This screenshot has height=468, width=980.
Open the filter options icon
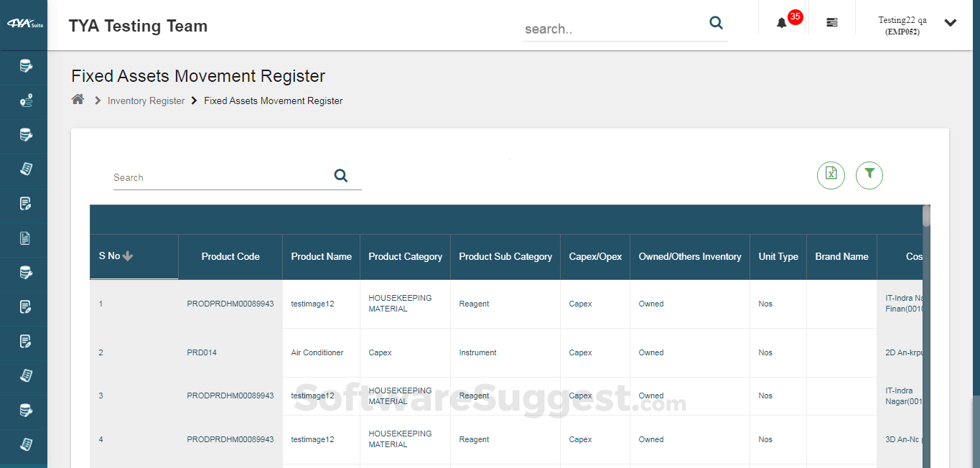click(869, 175)
